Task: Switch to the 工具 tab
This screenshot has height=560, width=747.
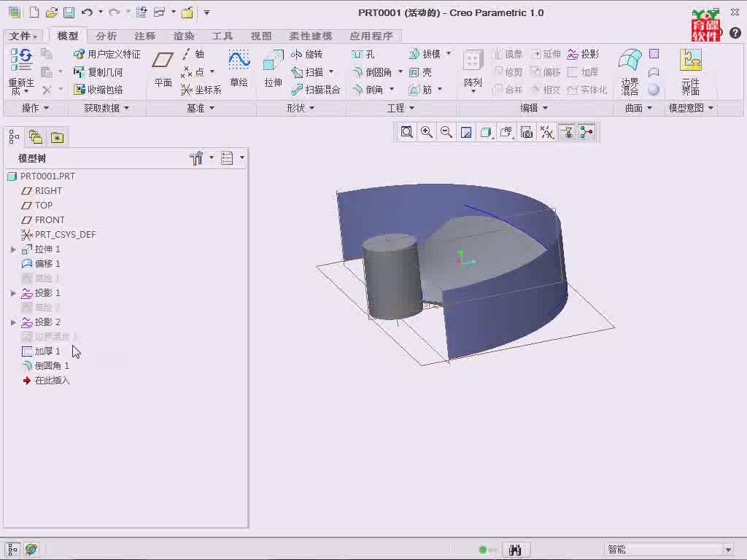Action: click(x=222, y=36)
